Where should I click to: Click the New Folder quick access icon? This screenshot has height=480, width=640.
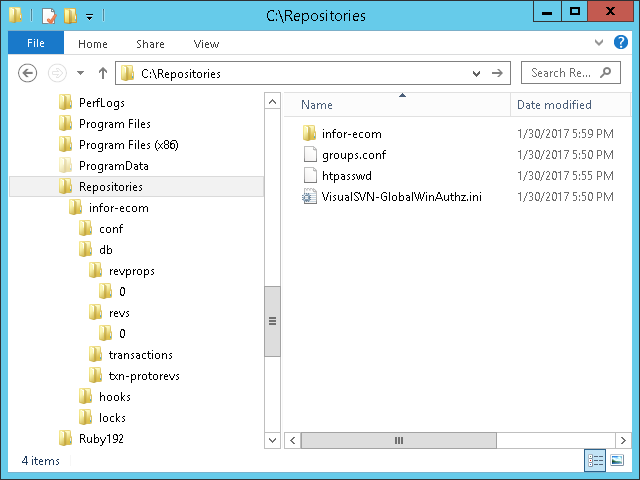tap(69, 15)
